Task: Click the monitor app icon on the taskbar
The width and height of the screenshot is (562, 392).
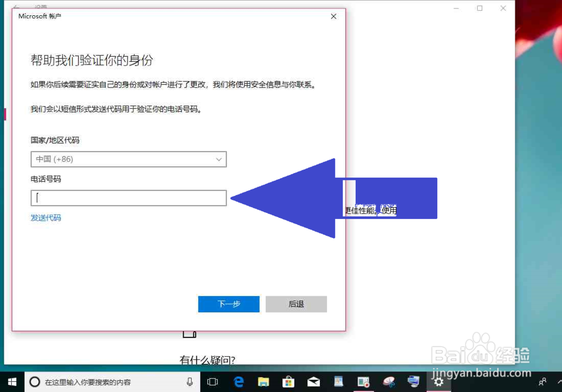Action: 413,382
